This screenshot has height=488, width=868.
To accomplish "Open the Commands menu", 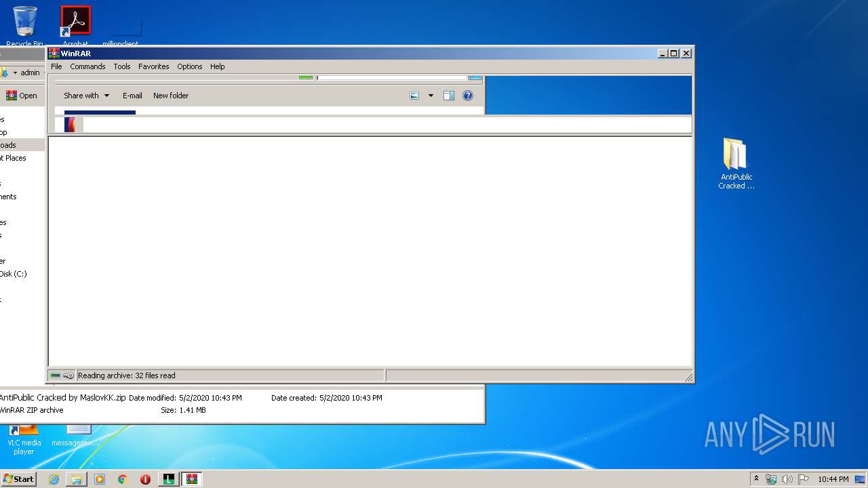I will point(87,66).
